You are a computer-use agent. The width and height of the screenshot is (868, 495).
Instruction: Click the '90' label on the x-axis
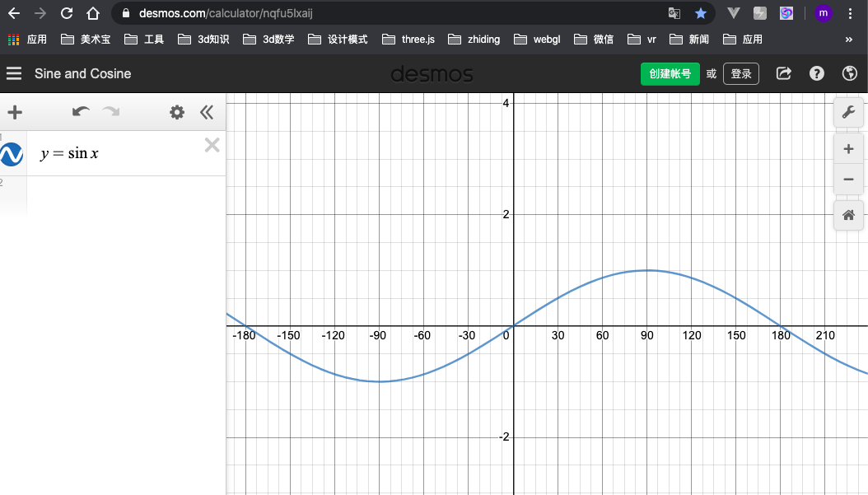(647, 335)
